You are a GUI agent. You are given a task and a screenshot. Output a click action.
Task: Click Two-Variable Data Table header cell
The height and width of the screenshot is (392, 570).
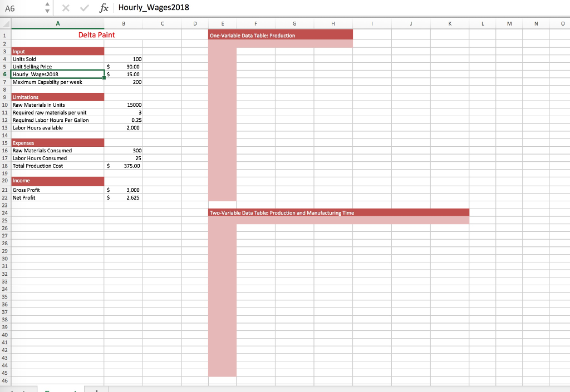coord(339,213)
